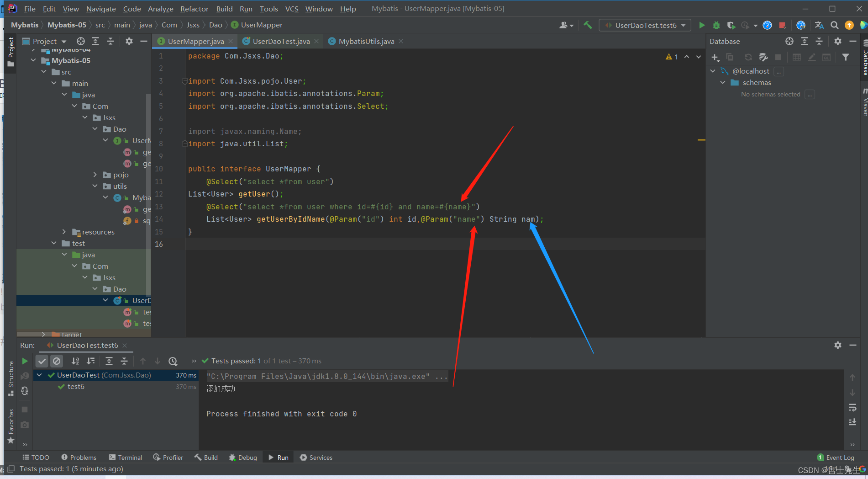This screenshot has height=479, width=868.
Task: Click scroll to end icon in console
Action: pos(852,422)
